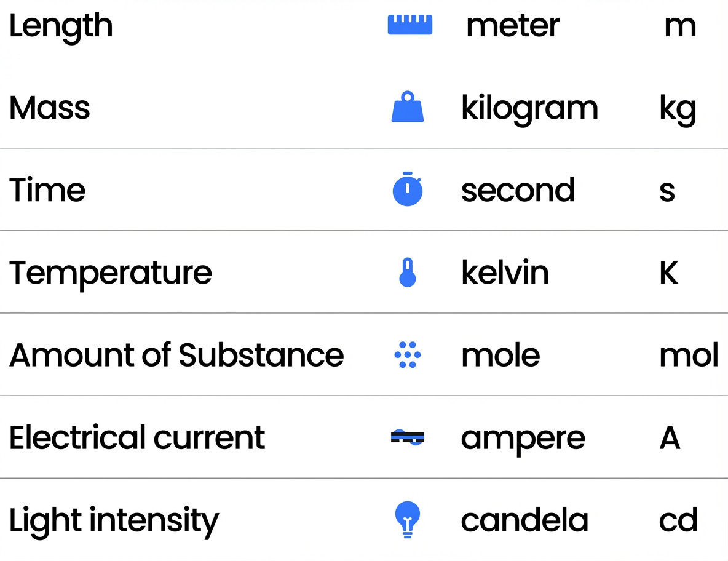Select the unit name kilogram
The image size is (728, 561).
pos(529,109)
